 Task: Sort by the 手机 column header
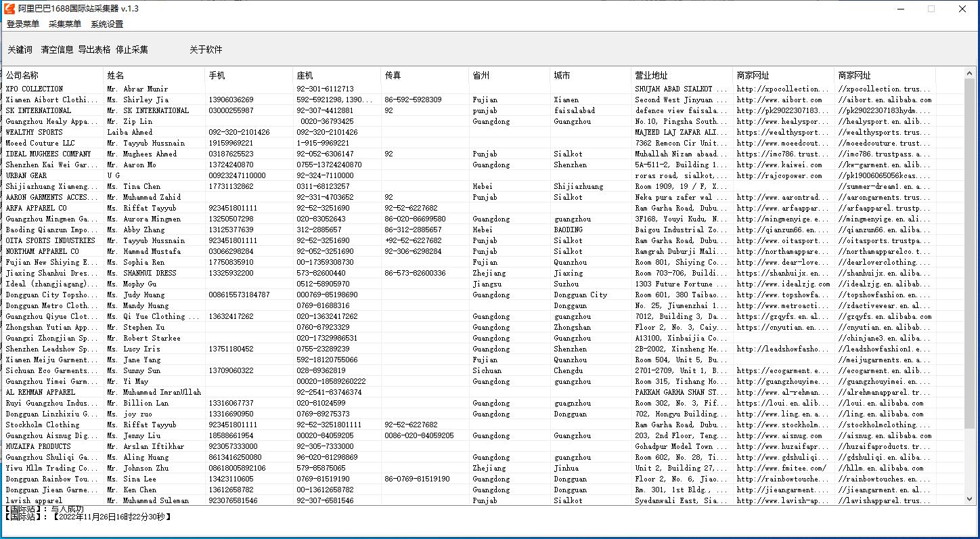249,75
